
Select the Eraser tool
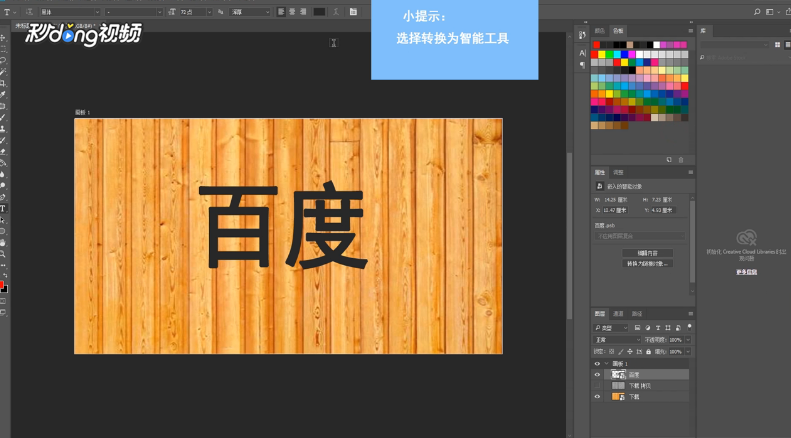point(3,151)
